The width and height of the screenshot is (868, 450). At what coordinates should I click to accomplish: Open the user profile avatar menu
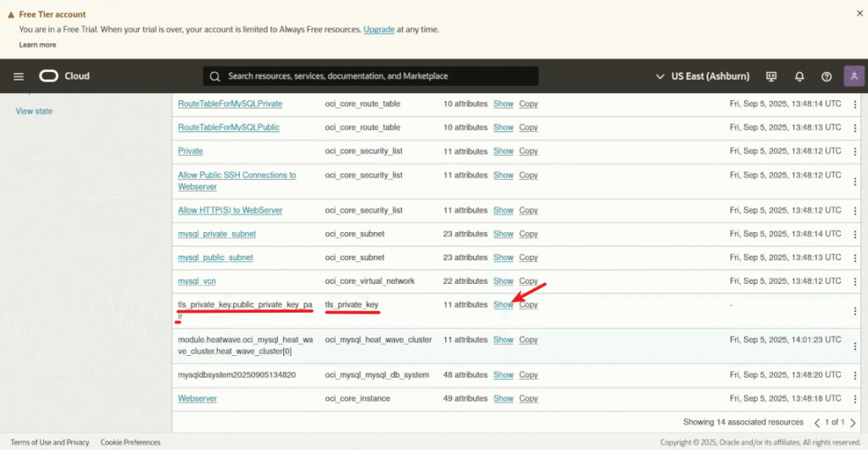(854, 76)
